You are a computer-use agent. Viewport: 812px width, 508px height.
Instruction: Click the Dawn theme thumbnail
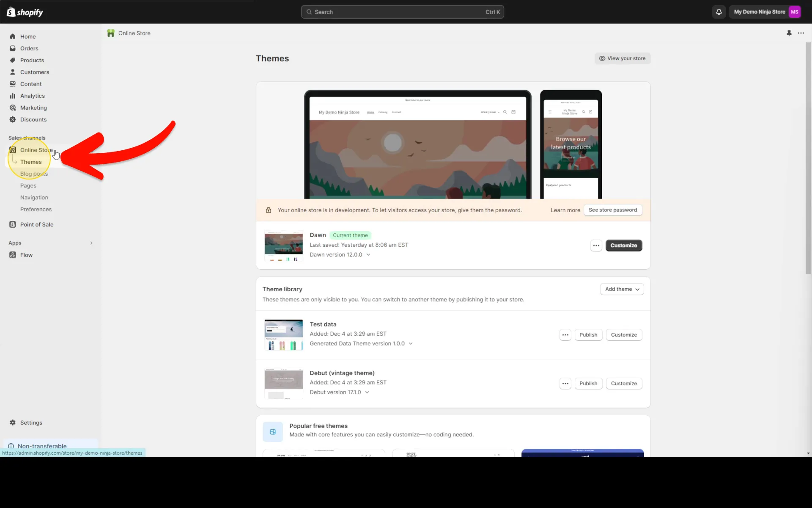[x=283, y=246]
